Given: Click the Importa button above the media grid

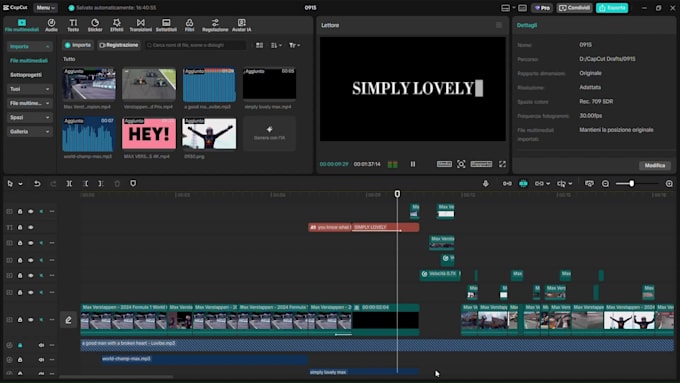Looking at the screenshot, I should point(78,45).
